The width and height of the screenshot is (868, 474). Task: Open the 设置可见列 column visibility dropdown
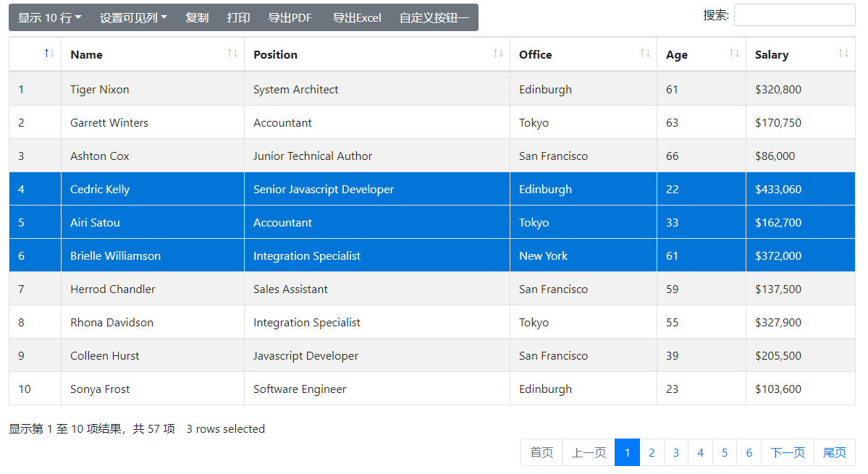click(x=133, y=17)
